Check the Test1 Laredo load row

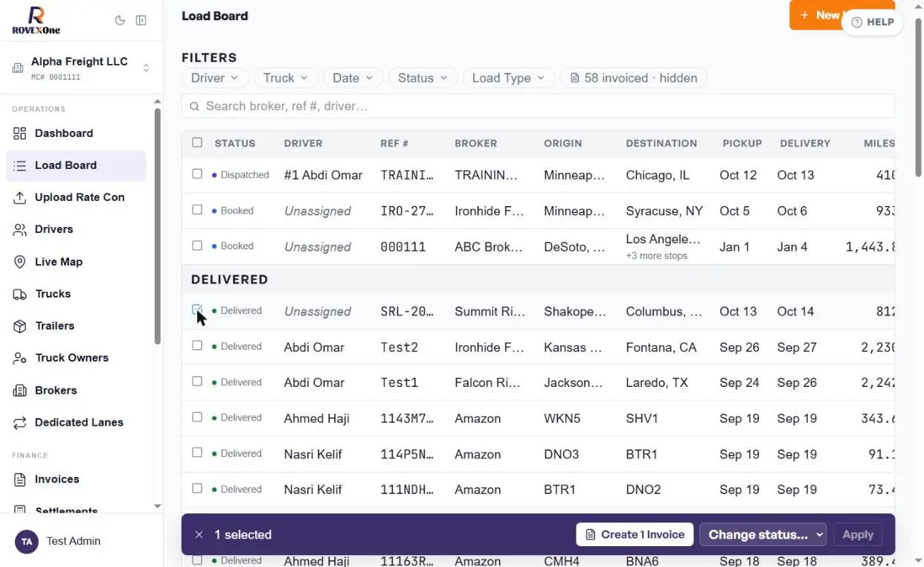[197, 381]
